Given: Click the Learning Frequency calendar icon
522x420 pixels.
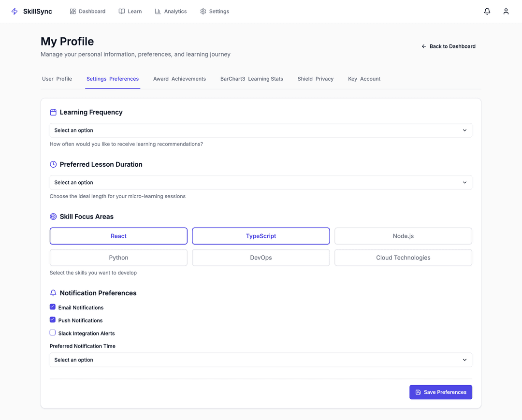Looking at the screenshot, I should (53, 112).
